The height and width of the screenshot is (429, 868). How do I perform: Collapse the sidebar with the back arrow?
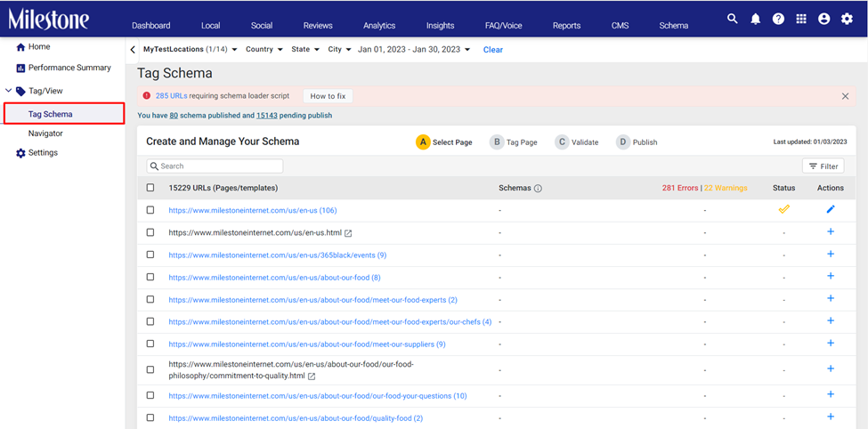point(133,49)
